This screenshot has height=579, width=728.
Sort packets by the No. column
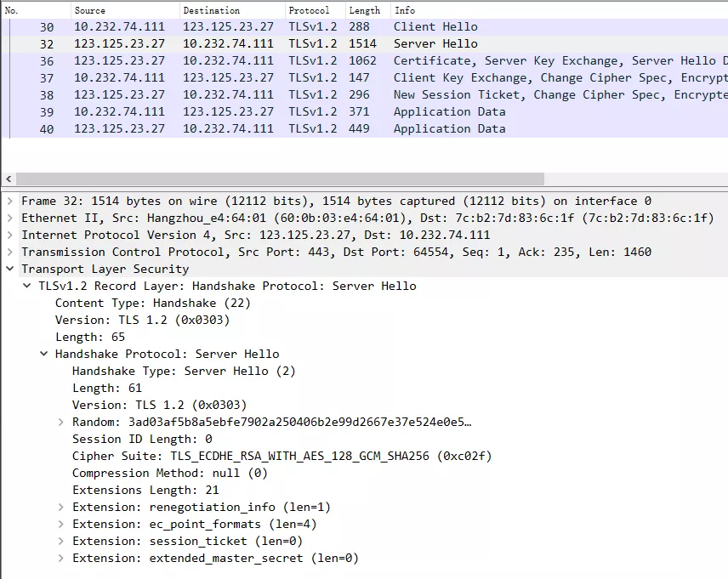(36, 10)
